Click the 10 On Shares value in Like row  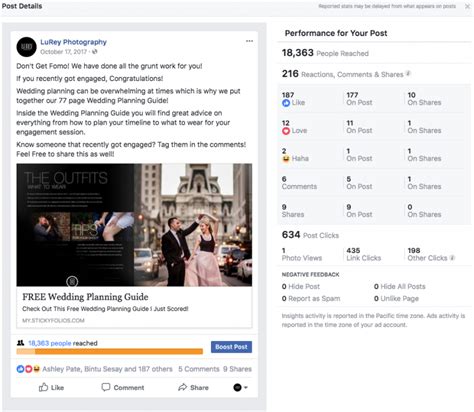(424, 99)
